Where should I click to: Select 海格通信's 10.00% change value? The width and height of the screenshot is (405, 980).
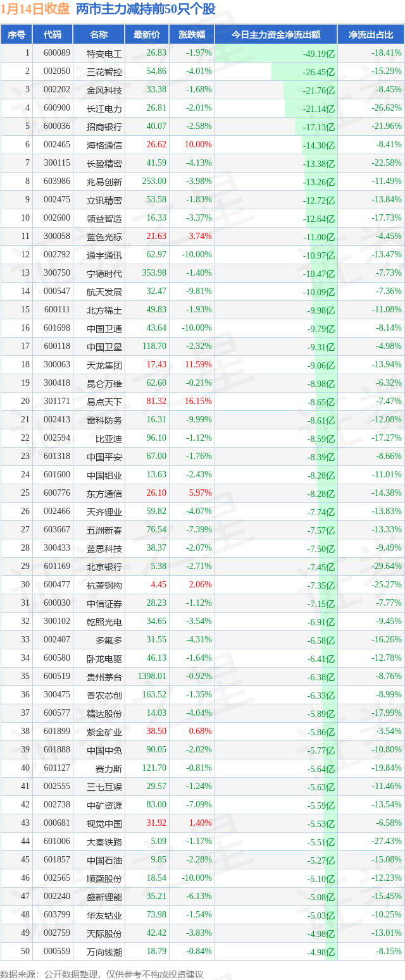click(x=199, y=145)
